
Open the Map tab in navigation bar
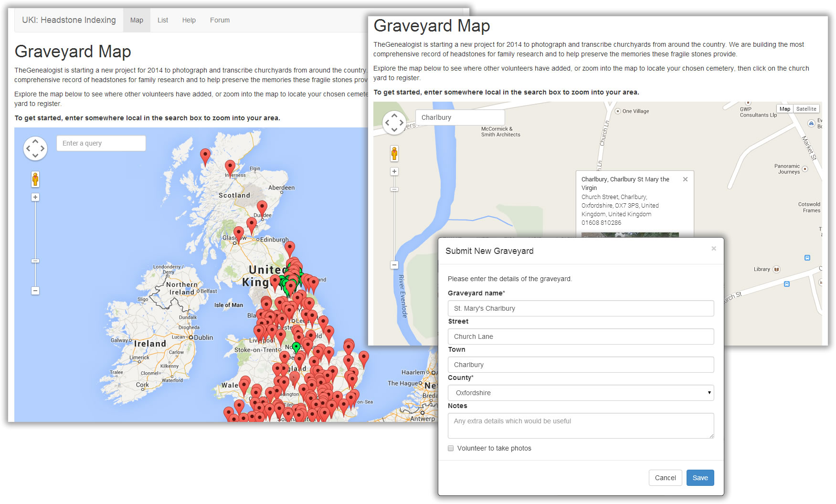click(x=137, y=20)
